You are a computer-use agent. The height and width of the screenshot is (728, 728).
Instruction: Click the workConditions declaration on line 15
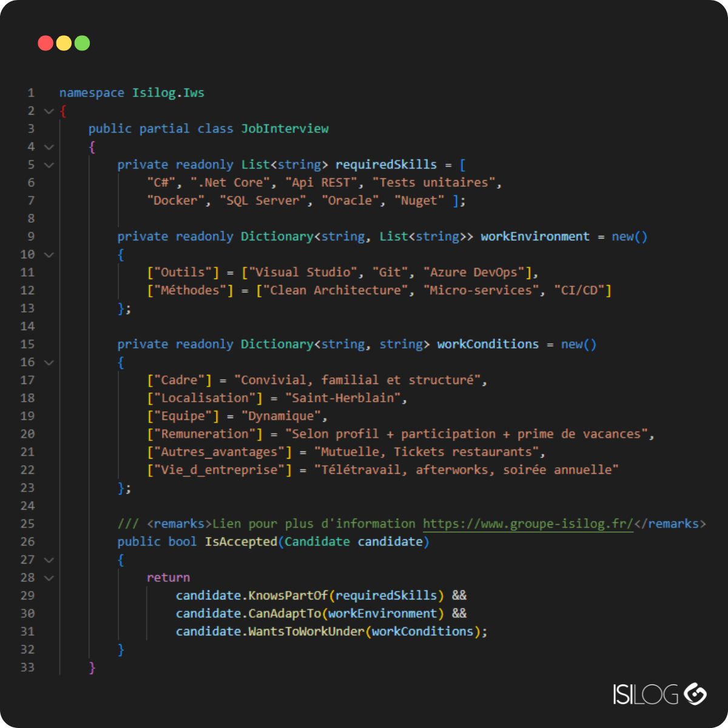[488, 344]
